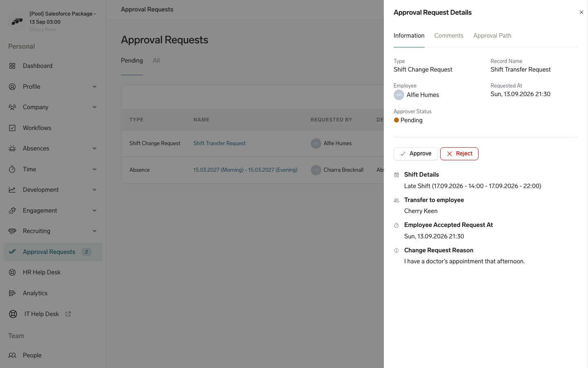Click the Recruiting handshake icon
This screenshot has height=368, width=588.
[12, 231]
